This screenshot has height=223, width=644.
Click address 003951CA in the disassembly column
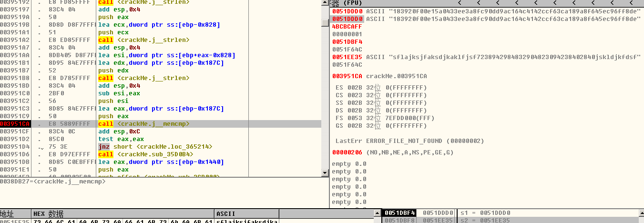pyautogui.click(x=15, y=124)
